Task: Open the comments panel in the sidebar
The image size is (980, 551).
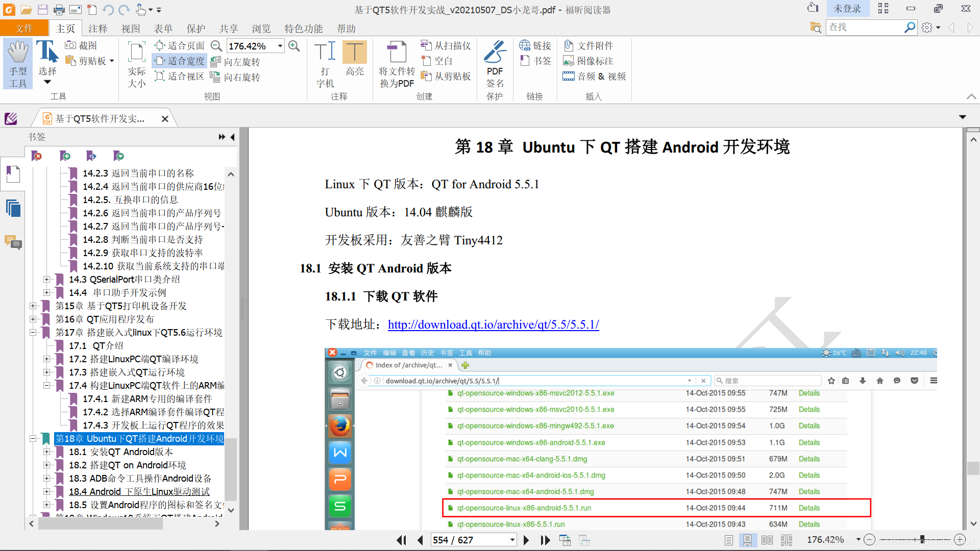Action: point(13,242)
